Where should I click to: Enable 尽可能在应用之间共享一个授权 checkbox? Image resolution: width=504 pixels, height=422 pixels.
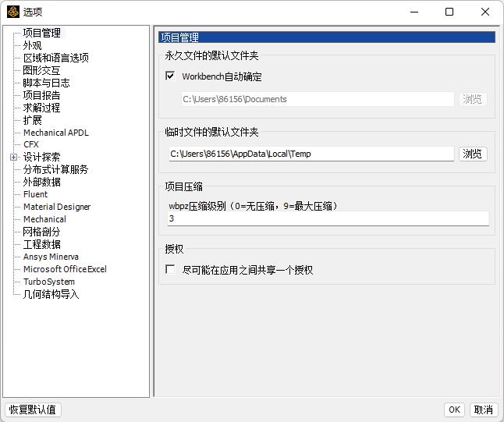(170, 269)
